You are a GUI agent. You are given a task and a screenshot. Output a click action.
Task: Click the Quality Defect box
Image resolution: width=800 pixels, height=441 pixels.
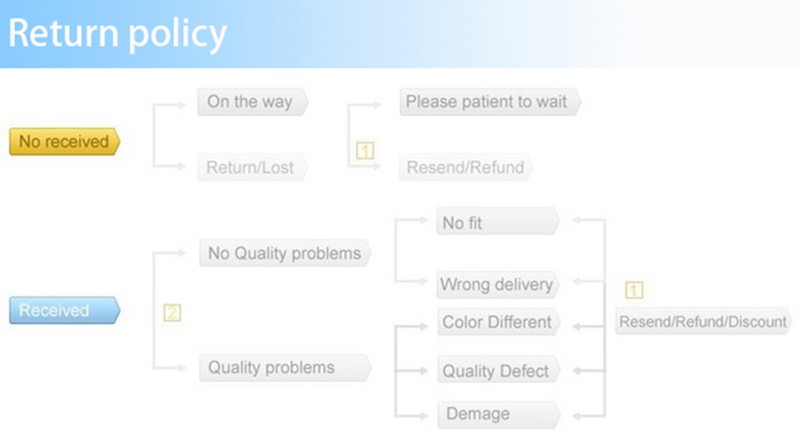coord(498,370)
